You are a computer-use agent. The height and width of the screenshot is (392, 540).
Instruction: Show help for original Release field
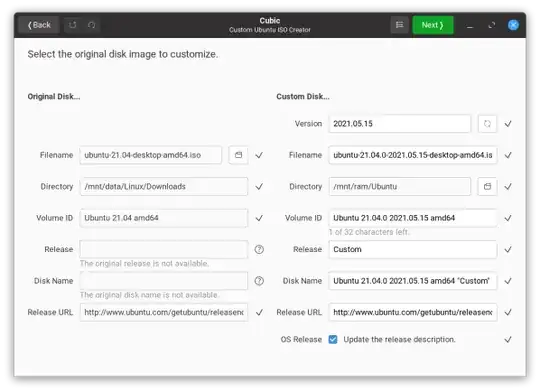pos(259,249)
